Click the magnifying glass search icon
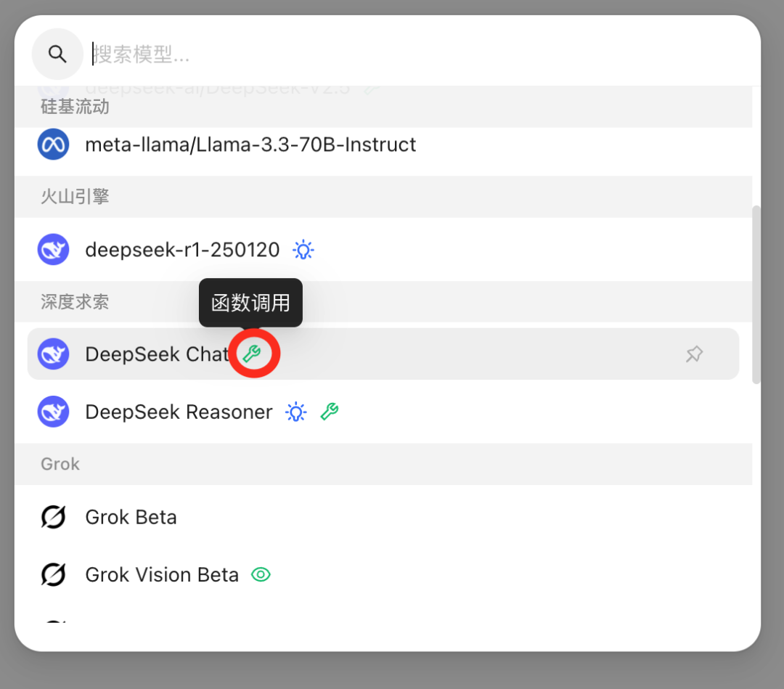 57,54
